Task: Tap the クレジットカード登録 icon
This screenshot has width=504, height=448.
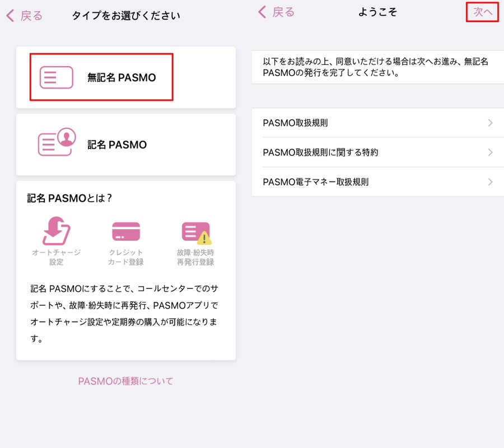Action: [x=125, y=231]
